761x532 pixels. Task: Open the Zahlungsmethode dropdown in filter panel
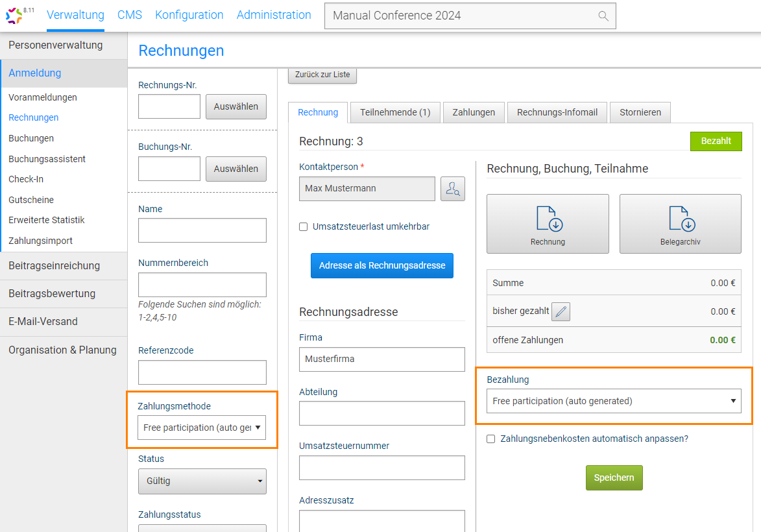[x=202, y=428]
